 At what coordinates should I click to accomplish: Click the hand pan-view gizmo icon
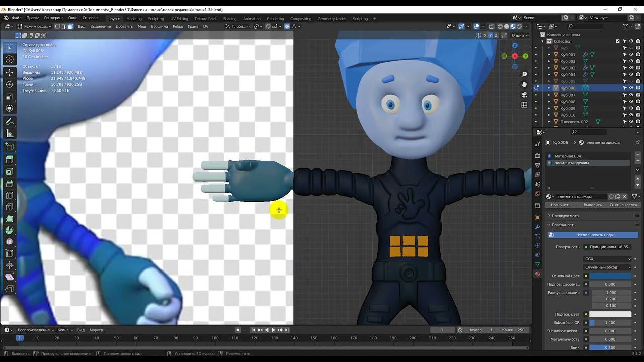click(524, 84)
